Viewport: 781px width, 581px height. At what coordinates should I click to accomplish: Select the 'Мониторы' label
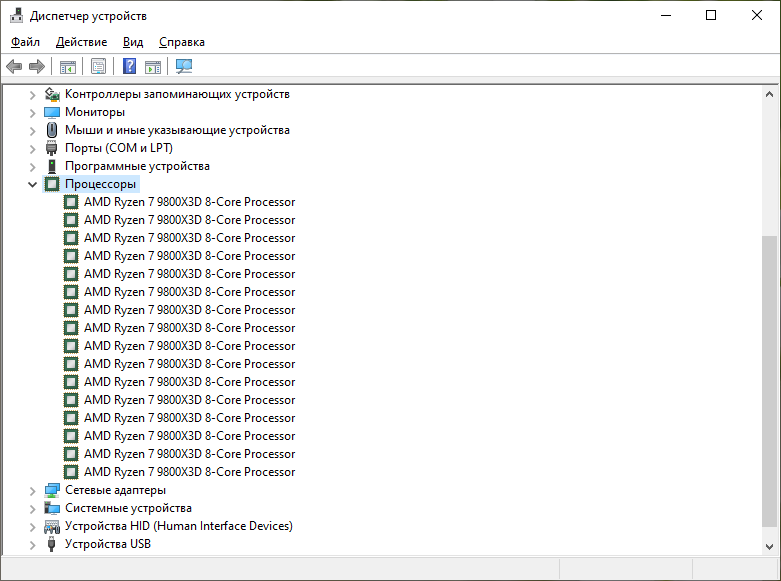click(95, 112)
